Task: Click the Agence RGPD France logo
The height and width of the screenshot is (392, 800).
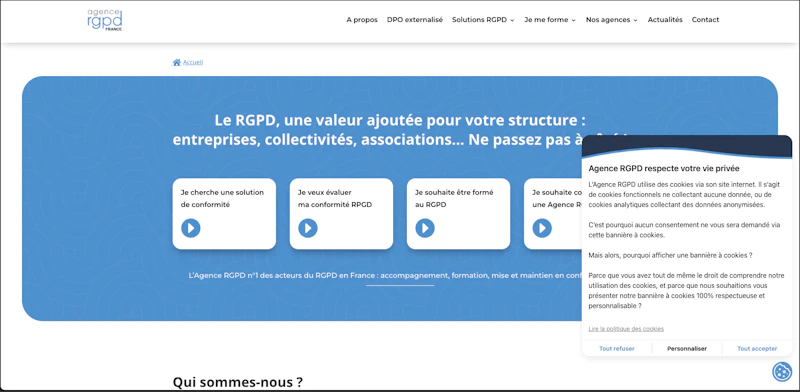Action: coord(105,20)
